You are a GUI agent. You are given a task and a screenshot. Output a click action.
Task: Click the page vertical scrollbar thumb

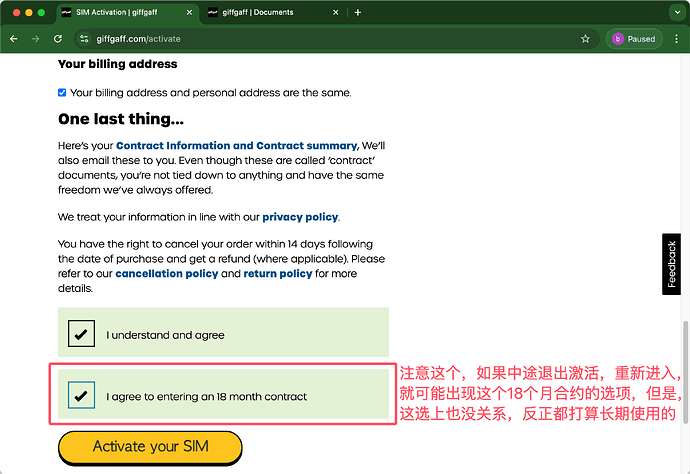tap(685, 372)
